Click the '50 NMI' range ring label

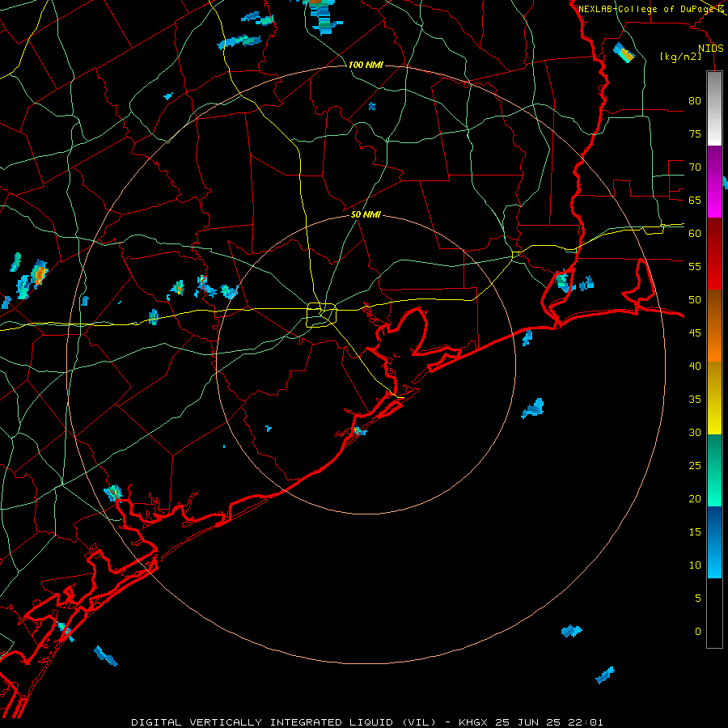point(366,214)
